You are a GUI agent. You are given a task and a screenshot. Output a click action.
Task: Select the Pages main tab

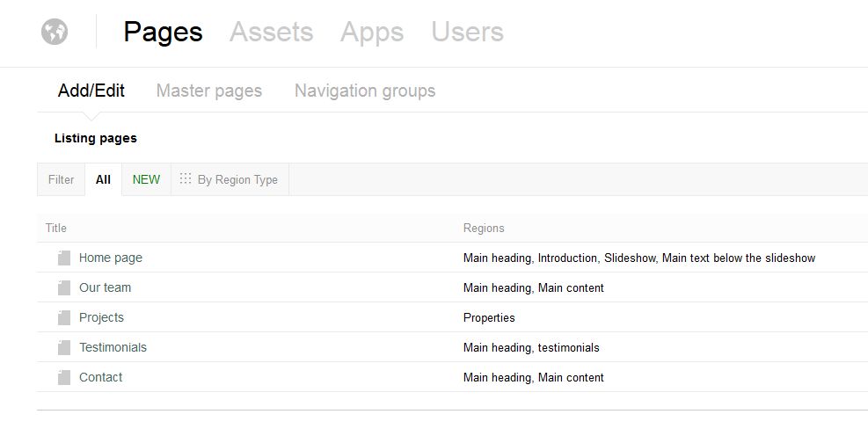coord(164,33)
